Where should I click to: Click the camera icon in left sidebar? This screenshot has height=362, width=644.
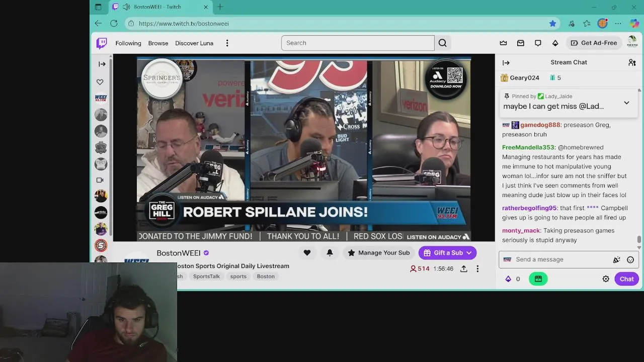click(100, 179)
